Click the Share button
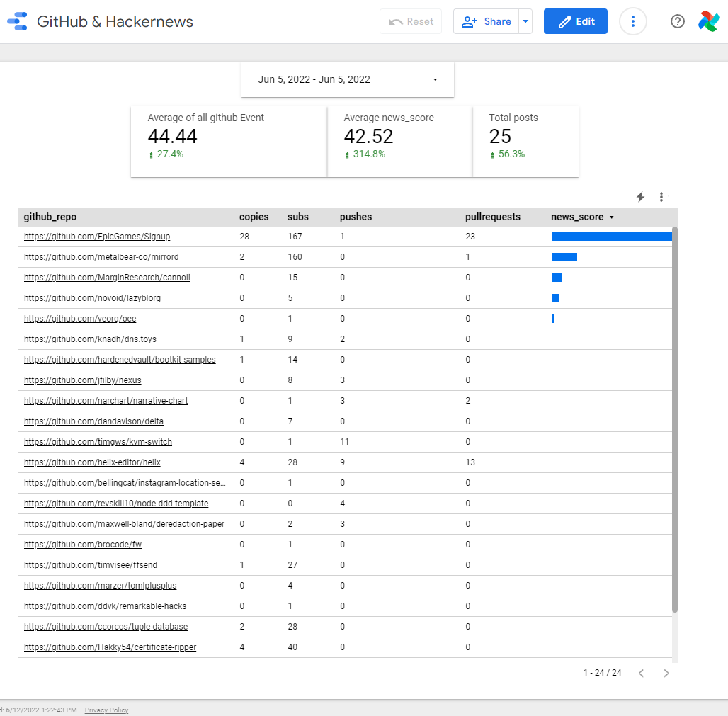The width and height of the screenshot is (728, 716). click(486, 21)
